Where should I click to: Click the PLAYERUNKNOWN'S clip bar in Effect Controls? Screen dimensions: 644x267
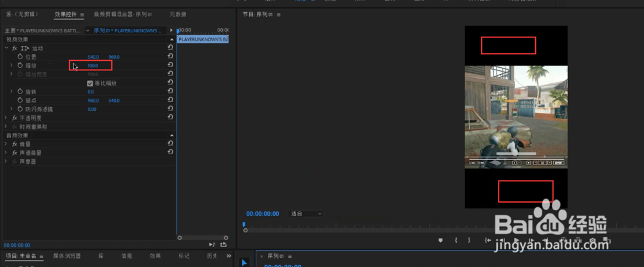pos(203,39)
